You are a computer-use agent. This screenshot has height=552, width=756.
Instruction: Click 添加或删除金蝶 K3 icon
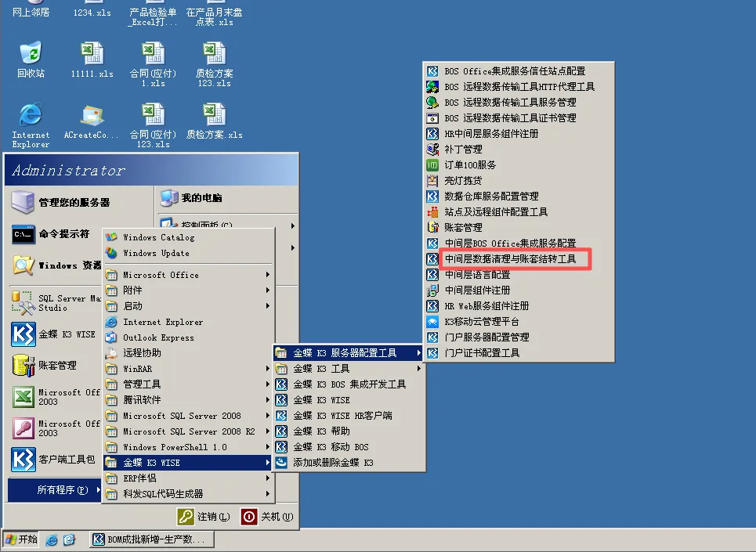click(x=281, y=463)
